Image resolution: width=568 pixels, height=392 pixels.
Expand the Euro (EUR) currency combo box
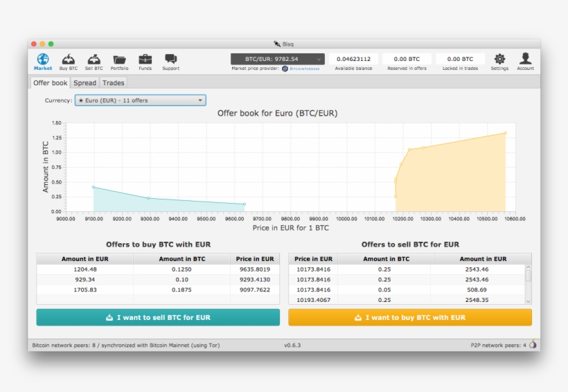[140, 100]
